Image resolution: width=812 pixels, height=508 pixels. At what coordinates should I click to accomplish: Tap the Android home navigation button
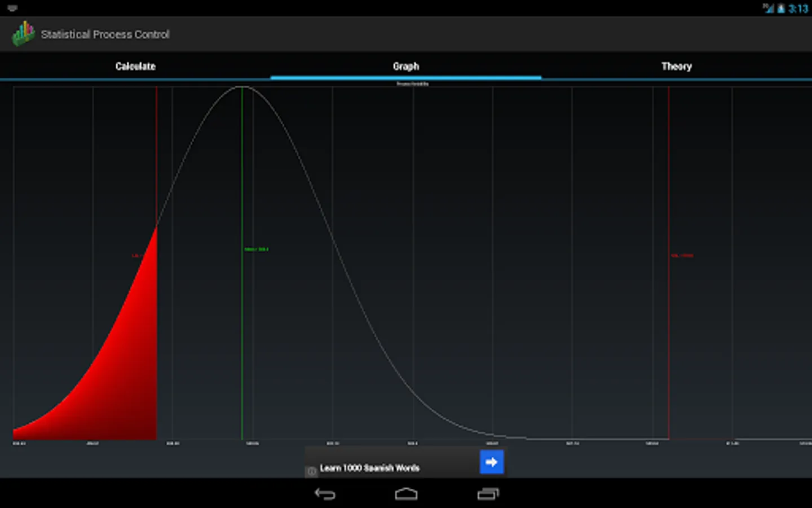406,494
